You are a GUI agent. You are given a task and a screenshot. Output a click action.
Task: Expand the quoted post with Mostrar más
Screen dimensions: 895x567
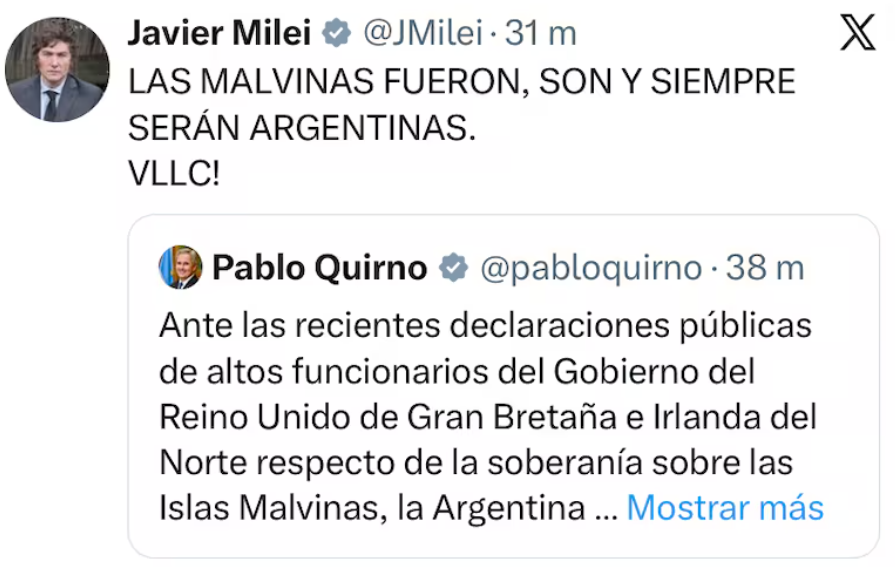click(x=725, y=508)
